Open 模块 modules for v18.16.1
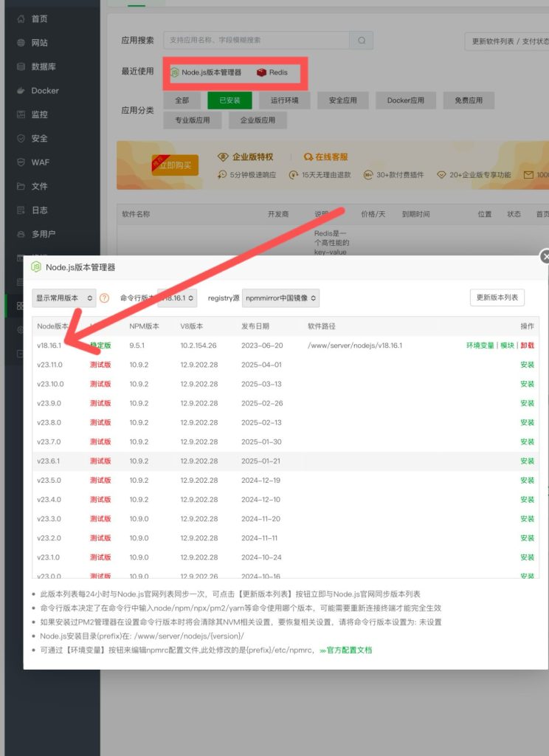 [507, 346]
